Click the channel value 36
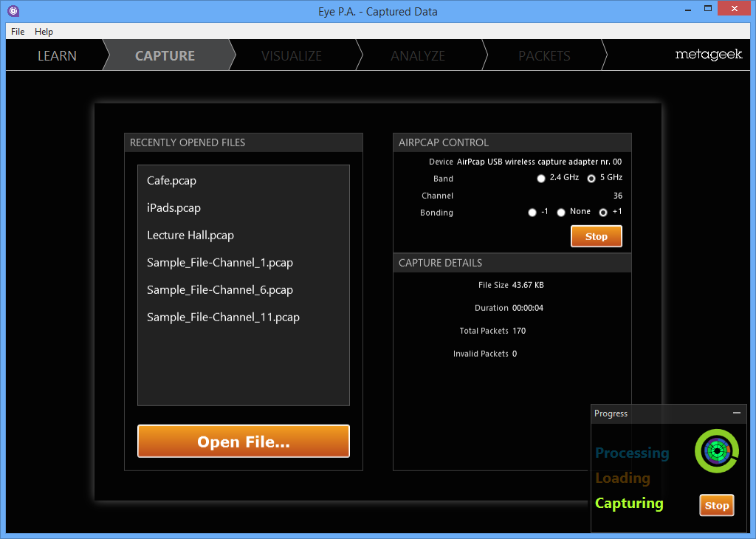Screen dimensions: 756x539 (x=618, y=196)
